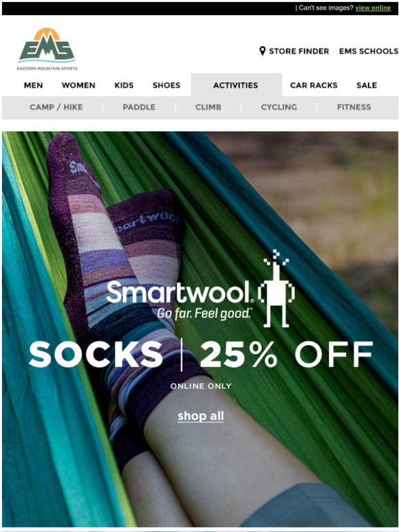Image resolution: width=399 pixels, height=532 pixels.
Task: Choose the CYCLING activity
Action: pos(279,107)
